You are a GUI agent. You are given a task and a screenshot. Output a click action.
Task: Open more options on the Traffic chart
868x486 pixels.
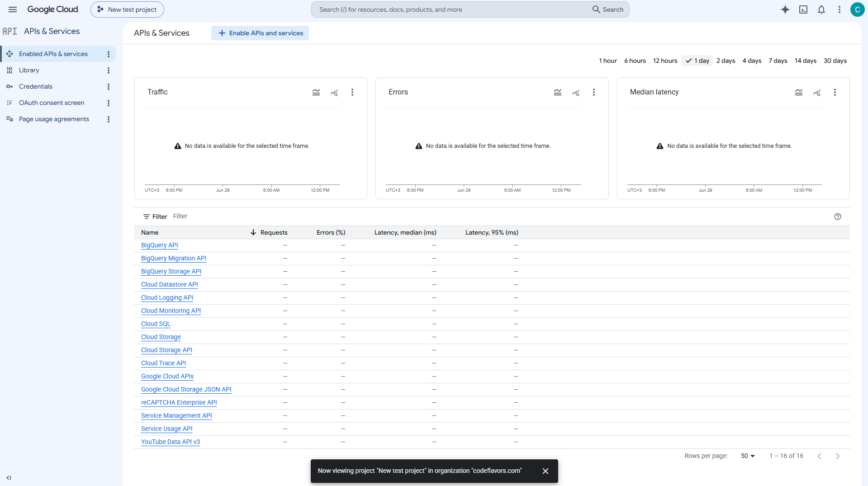tap(352, 92)
